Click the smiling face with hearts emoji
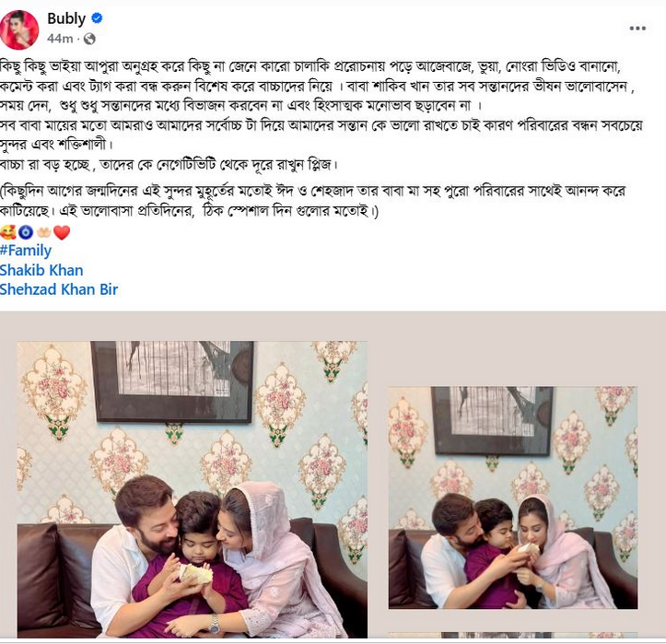The width and height of the screenshot is (666, 644). click(7, 232)
